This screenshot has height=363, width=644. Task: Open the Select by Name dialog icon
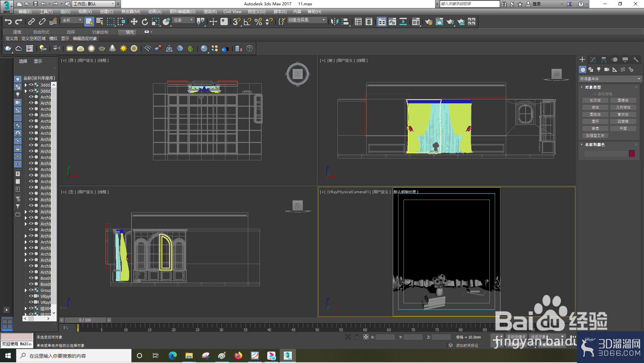tap(100, 21)
